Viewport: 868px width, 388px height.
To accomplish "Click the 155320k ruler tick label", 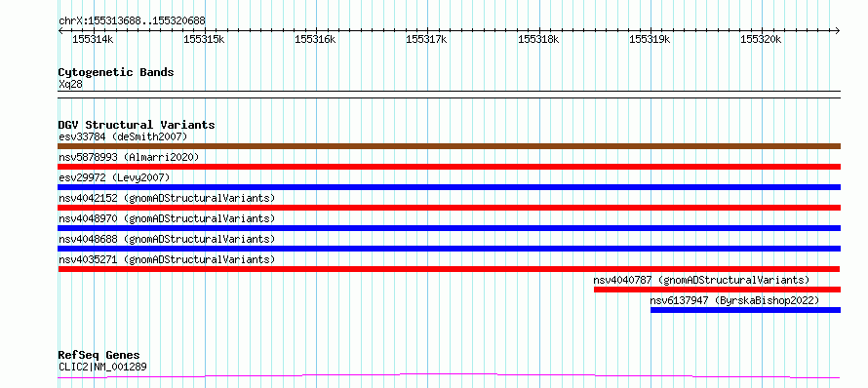I will (761, 39).
